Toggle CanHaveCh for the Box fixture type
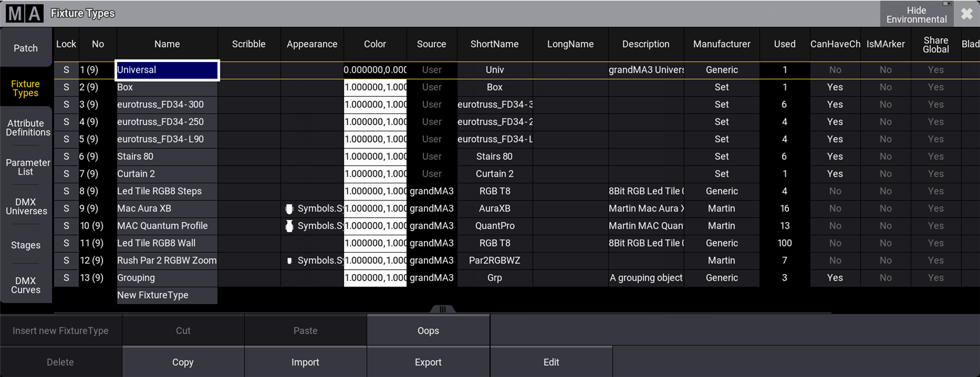This screenshot has width=980, height=377. 835,87
